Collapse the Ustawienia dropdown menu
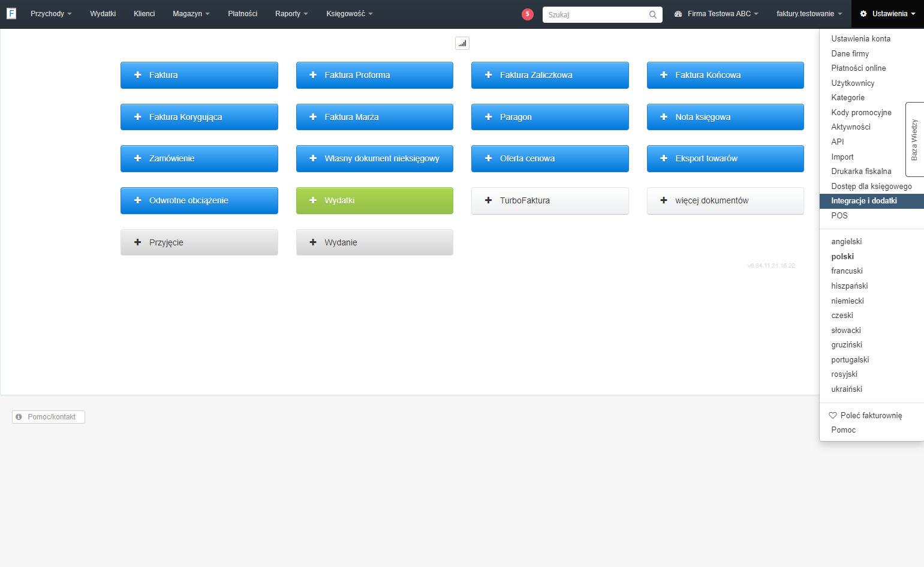Screen dimensions: 924x567 click(887, 14)
